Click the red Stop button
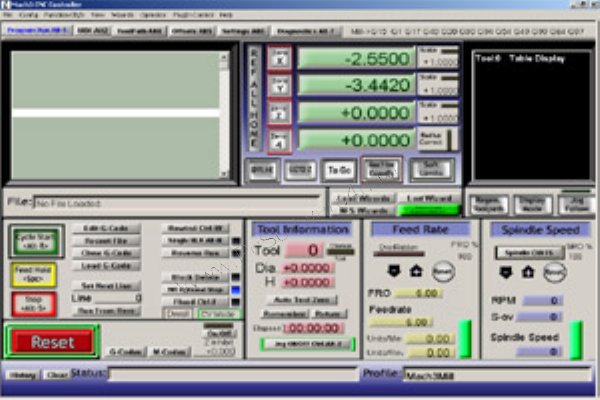The height and width of the screenshot is (400, 600). pos(34,304)
